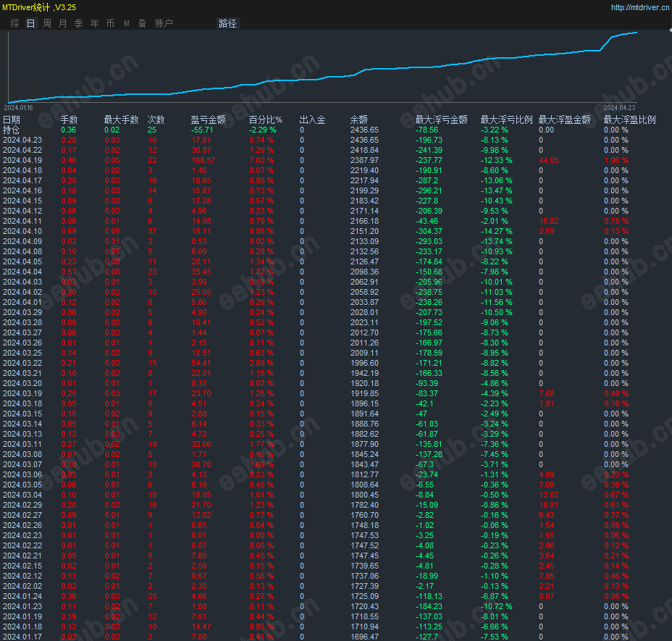Click the 16.82 floating profit for 2024.04.11
Viewport: 672px width, 641px height.
(x=549, y=221)
